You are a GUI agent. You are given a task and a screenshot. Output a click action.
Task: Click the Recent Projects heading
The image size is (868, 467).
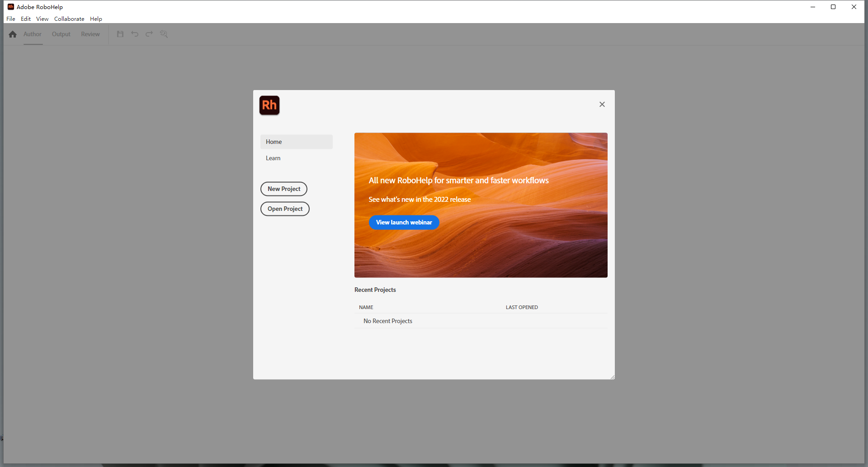pyautogui.click(x=375, y=290)
